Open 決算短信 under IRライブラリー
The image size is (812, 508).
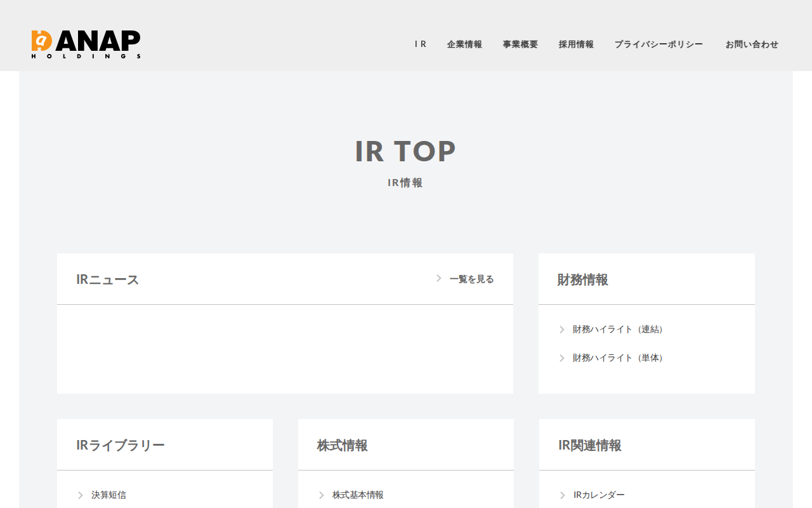click(108, 495)
